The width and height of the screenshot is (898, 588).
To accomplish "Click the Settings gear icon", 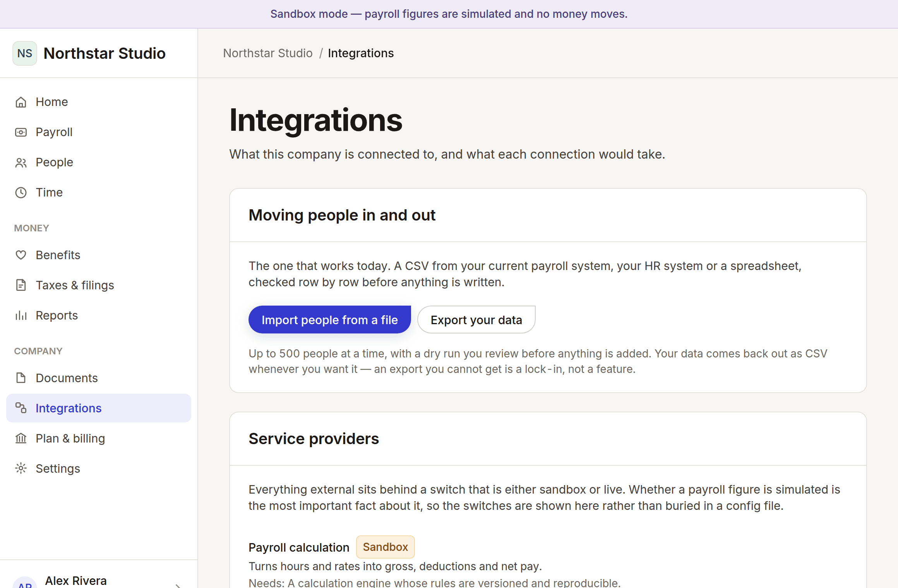I will pyautogui.click(x=21, y=469).
